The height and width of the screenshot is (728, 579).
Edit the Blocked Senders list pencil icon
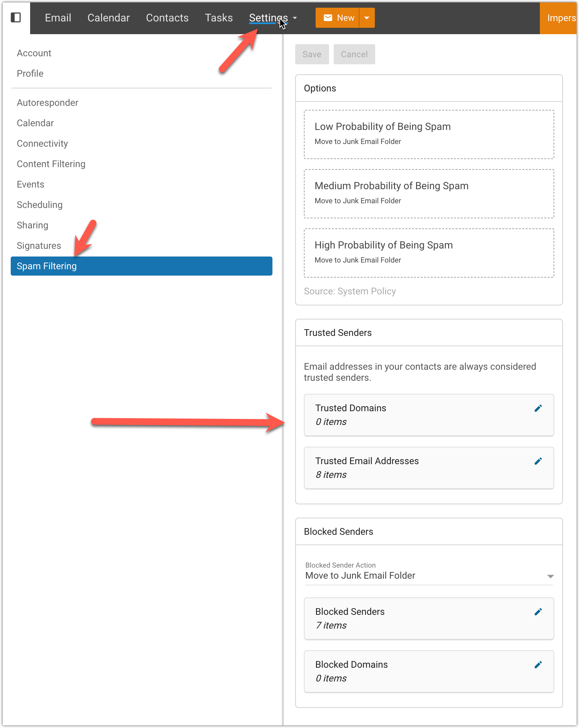tap(538, 611)
